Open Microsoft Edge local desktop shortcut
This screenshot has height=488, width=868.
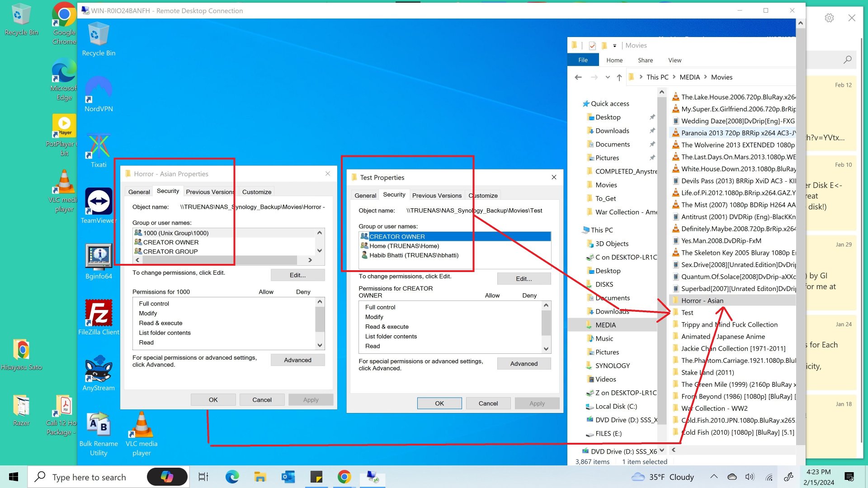tap(64, 80)
